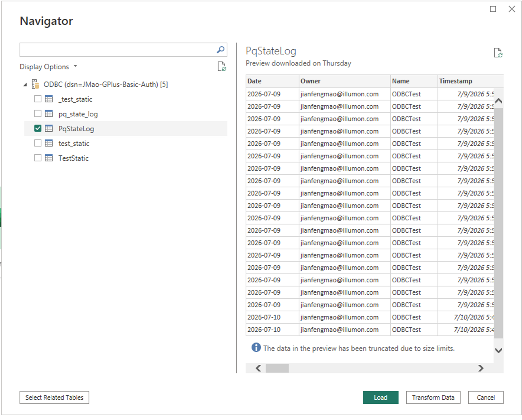Click Select Related Tables button
Image resolution: width=522 pixels, height=420 pixels.
[54, 398]
